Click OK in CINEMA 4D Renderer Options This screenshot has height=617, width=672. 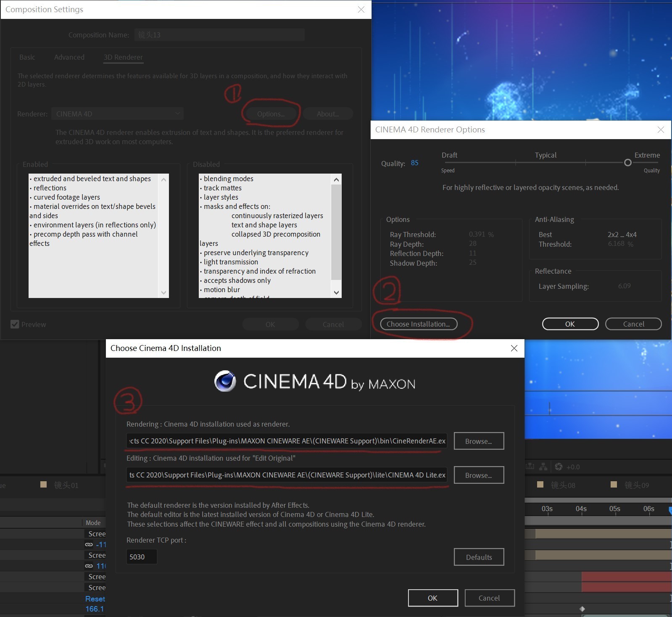click(570, 324)
